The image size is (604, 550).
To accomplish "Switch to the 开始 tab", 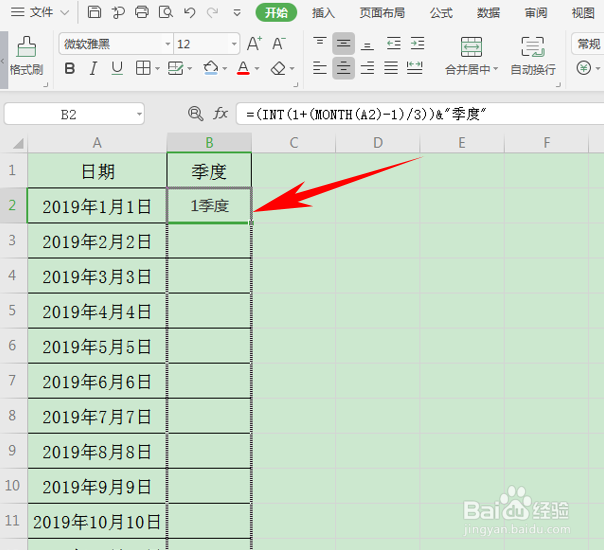I will (x=276, y=13).
